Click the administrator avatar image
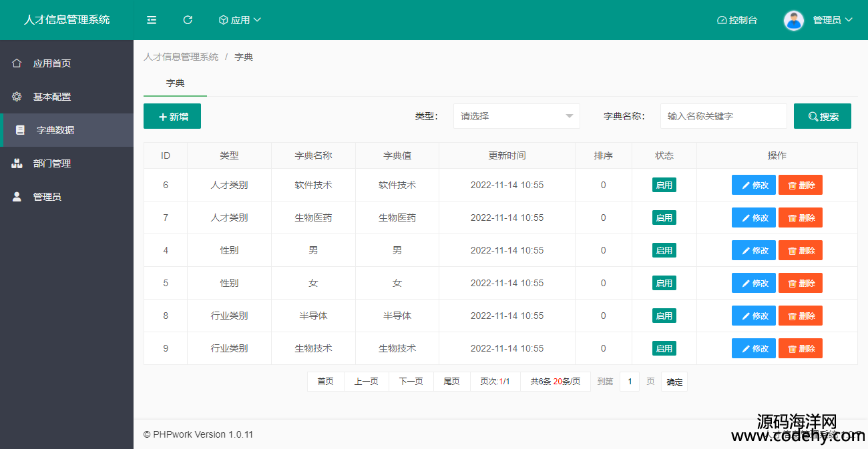 tap(793, 20)
